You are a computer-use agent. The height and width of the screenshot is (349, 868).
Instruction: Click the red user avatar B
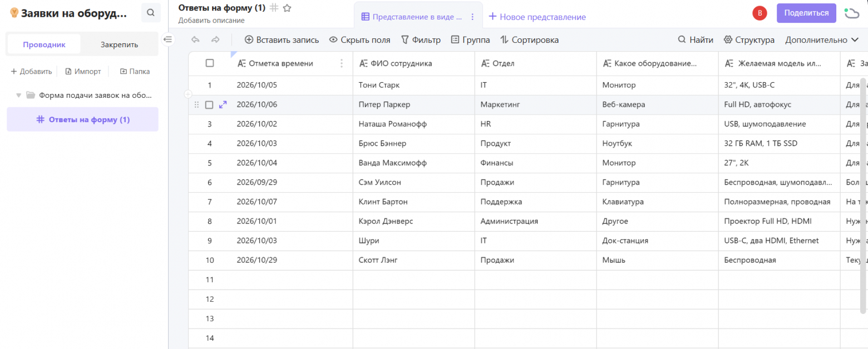pyautogui.click(x=759, y=13)
